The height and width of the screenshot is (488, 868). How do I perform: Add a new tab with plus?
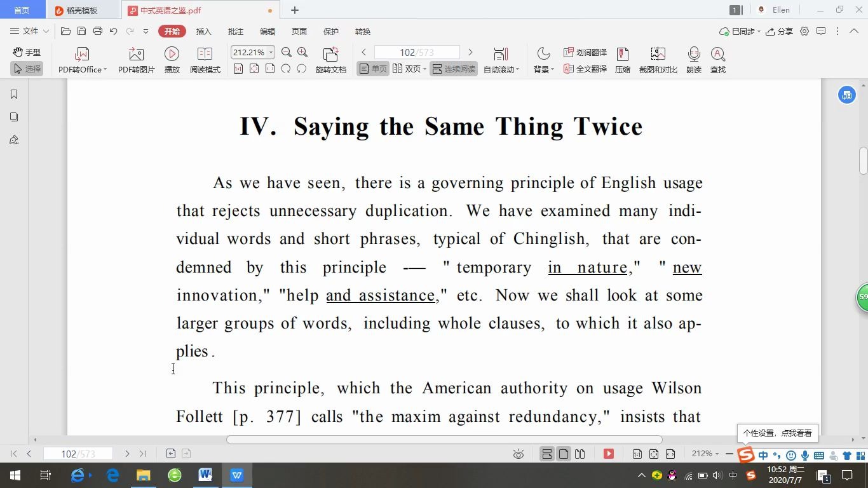point(295,10)
